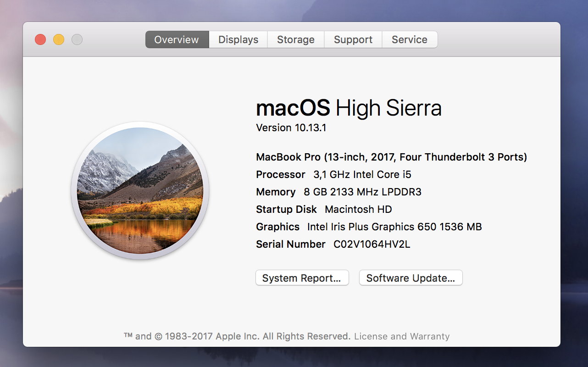Click the Serial Number label
The height and width of the screenshot is (367, 588).
point(291,244)
